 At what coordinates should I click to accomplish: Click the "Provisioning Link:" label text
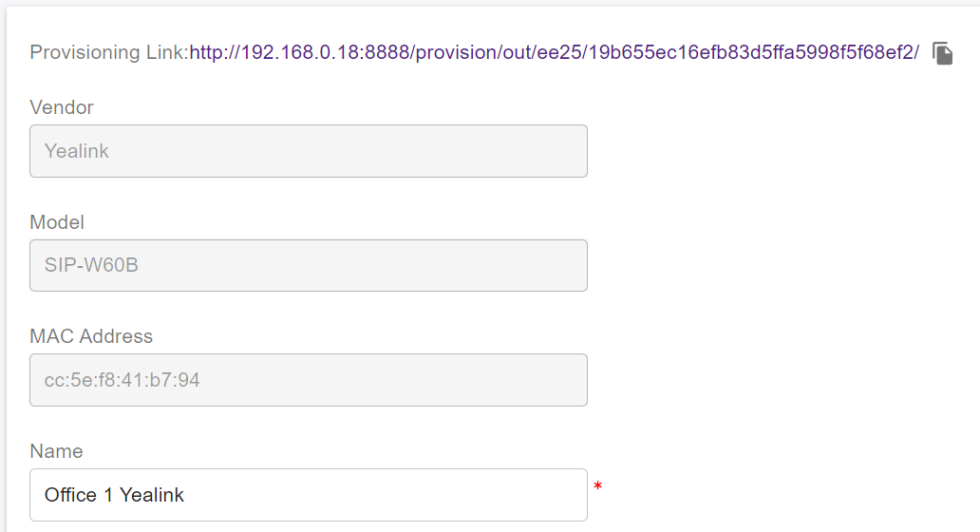[x=109, y=52]
